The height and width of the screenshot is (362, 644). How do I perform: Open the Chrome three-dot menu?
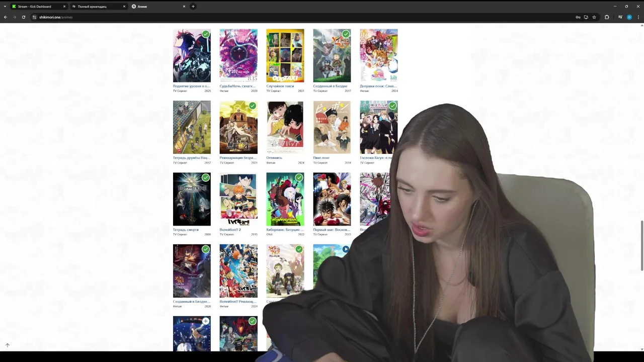pos(638,17)
